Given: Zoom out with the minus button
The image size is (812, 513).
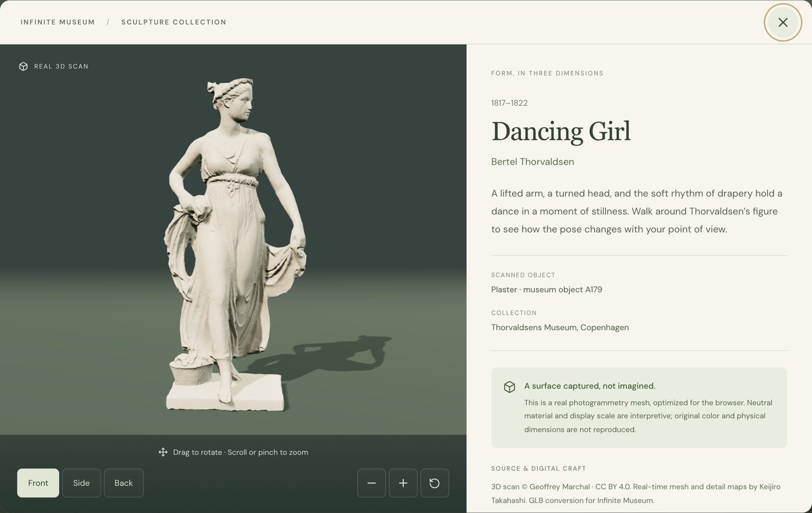Looking at the screenshot, I should (x=372, y=483).
